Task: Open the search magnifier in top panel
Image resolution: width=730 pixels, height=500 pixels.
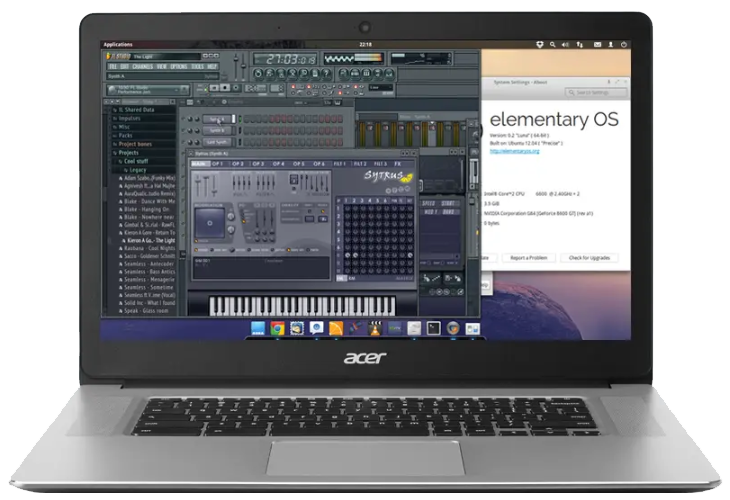Action: 553,45
